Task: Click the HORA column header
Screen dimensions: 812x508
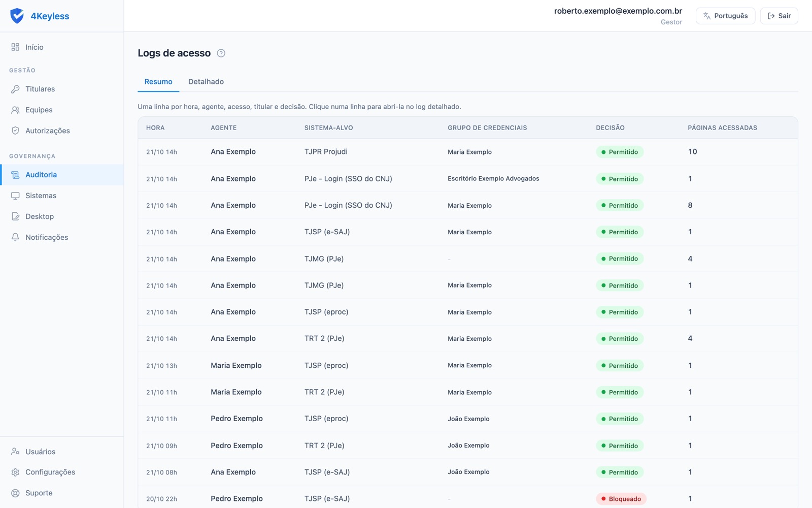Action: pos(155,128)
